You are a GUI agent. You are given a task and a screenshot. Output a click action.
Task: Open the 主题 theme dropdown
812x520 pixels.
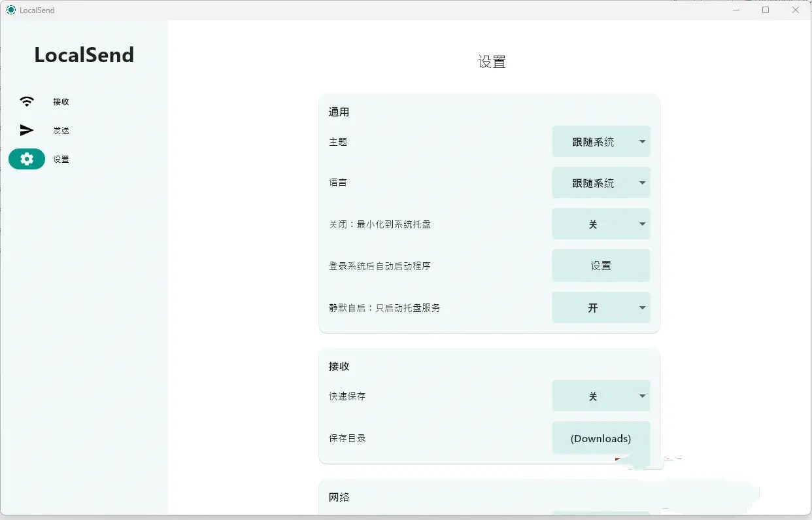(x=600, y=142)
